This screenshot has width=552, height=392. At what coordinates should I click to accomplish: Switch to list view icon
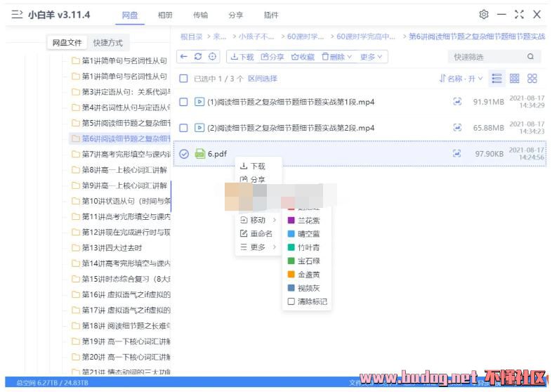pyautogui.click(x=497, y=79)
